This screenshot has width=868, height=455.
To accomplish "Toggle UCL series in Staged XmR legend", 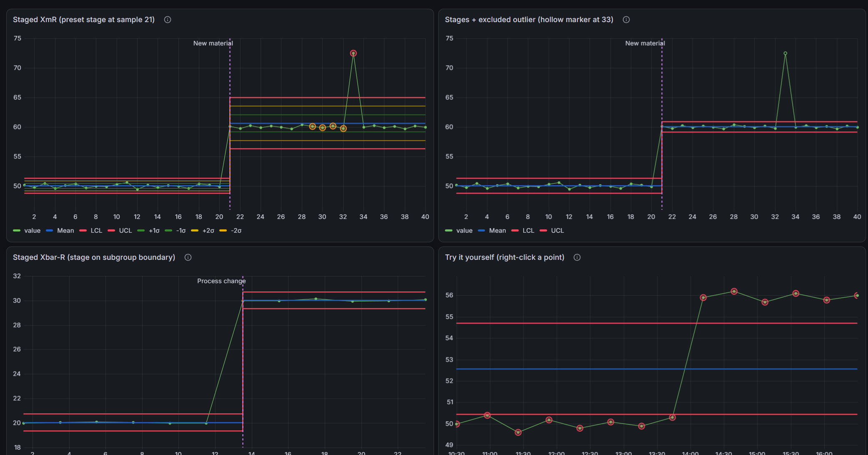I will [x=125, y=231].
